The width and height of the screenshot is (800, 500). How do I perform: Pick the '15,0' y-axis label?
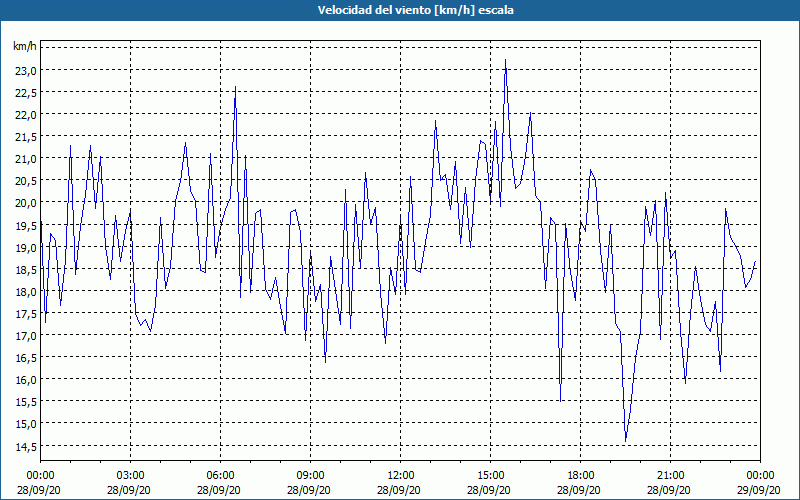click(27, 424)
